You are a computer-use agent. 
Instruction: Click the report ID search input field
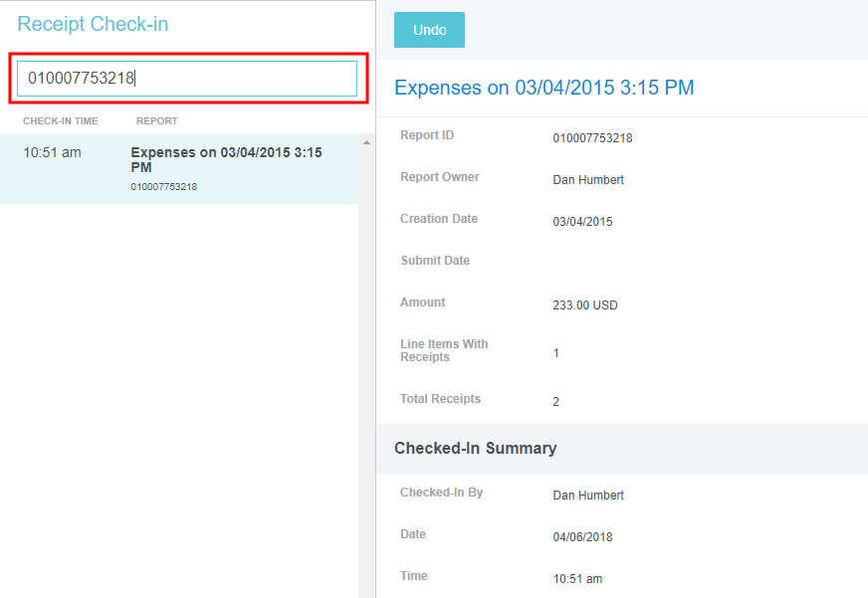(187, 79)
